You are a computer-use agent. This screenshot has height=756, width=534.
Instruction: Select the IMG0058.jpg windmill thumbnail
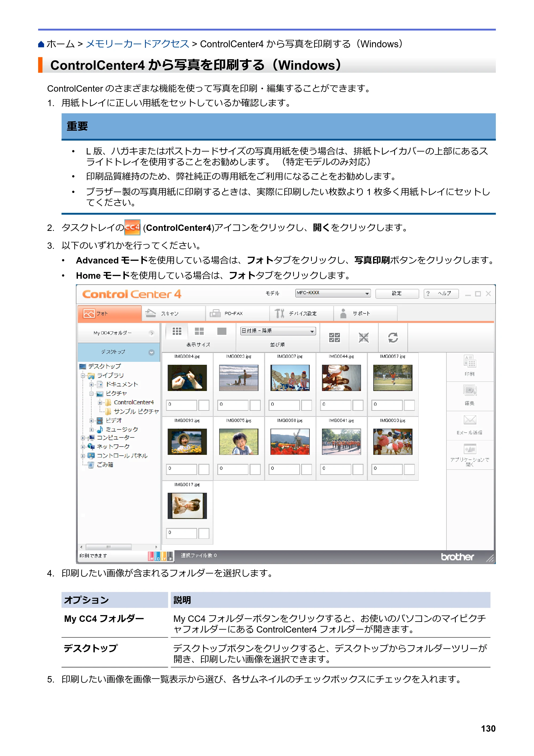coord(290,442)
